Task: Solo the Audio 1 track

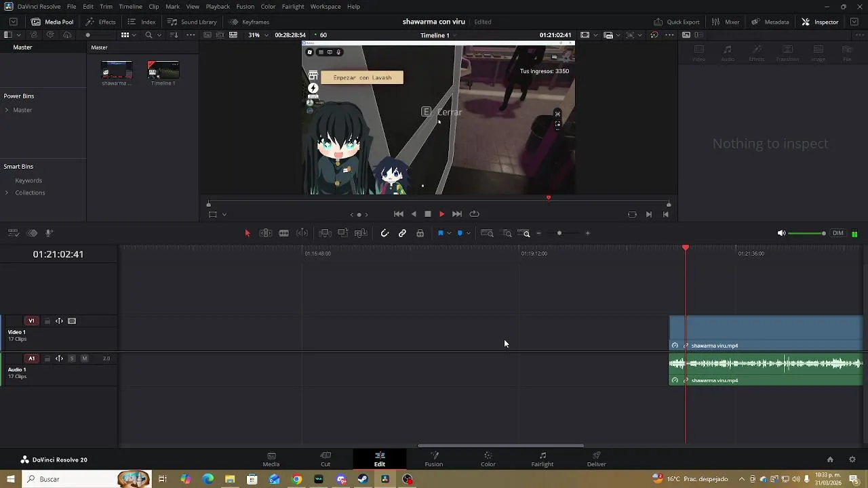Action: tap(72, 359)
